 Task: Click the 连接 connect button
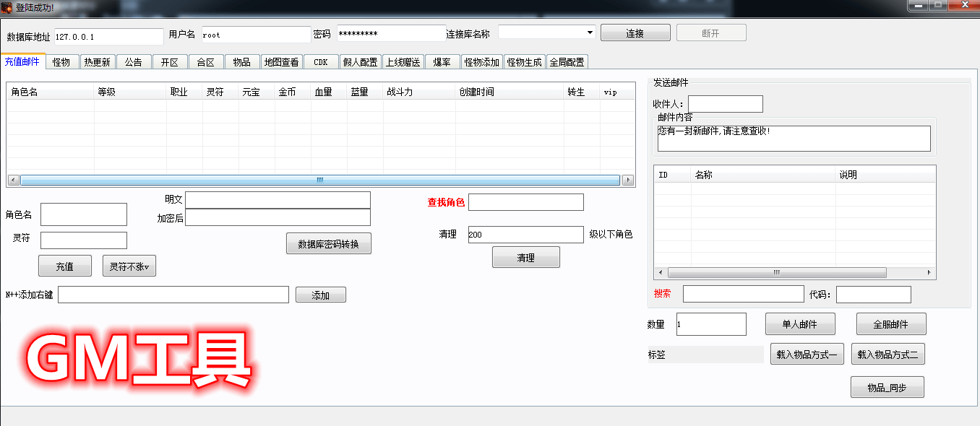tap(635, 33)
